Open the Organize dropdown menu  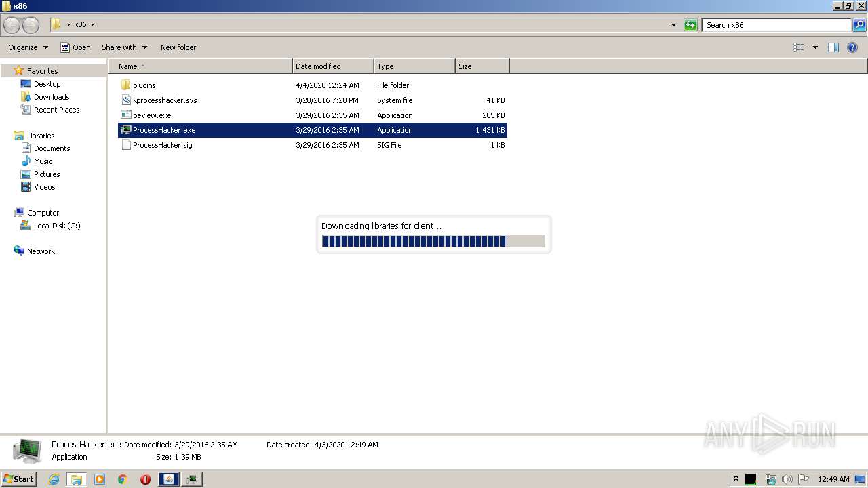click(x=28, y=47)
